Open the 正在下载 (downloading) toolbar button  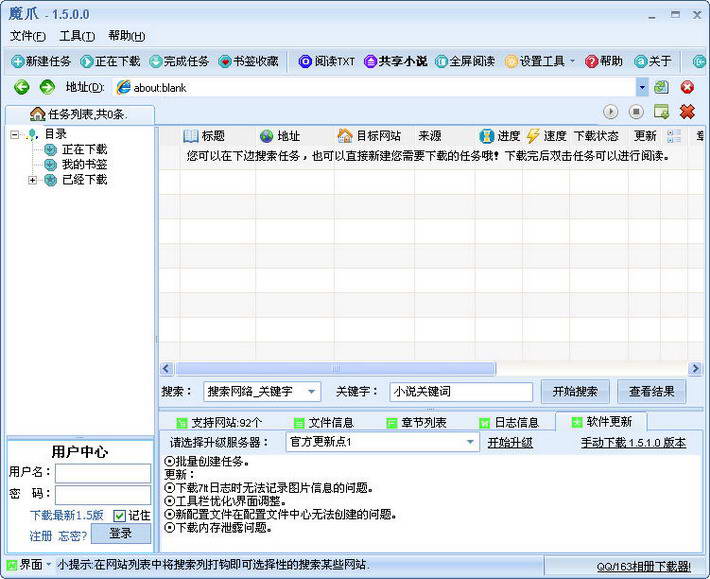110,61
